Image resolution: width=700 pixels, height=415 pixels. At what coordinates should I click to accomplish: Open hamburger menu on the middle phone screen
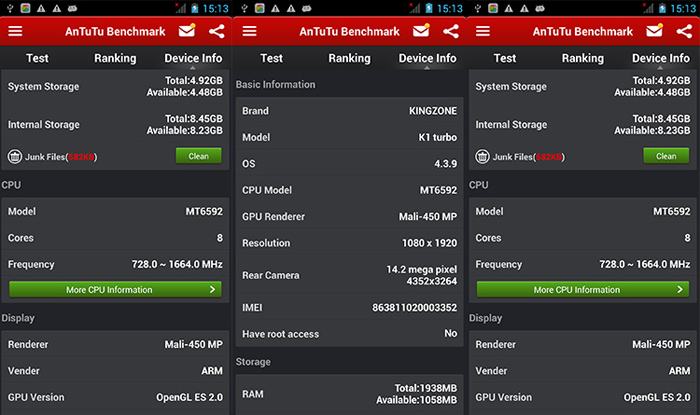[248, 30]
